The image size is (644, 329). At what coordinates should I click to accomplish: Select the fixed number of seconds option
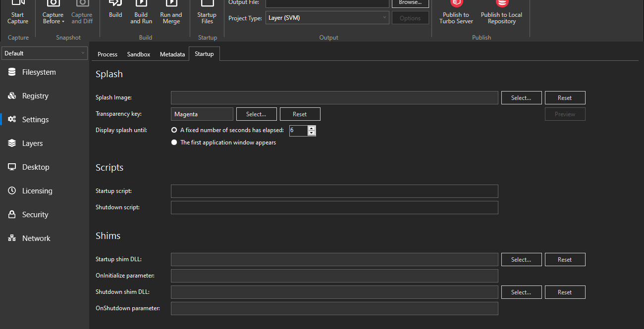pyautogui.click(x=174, y=130)
